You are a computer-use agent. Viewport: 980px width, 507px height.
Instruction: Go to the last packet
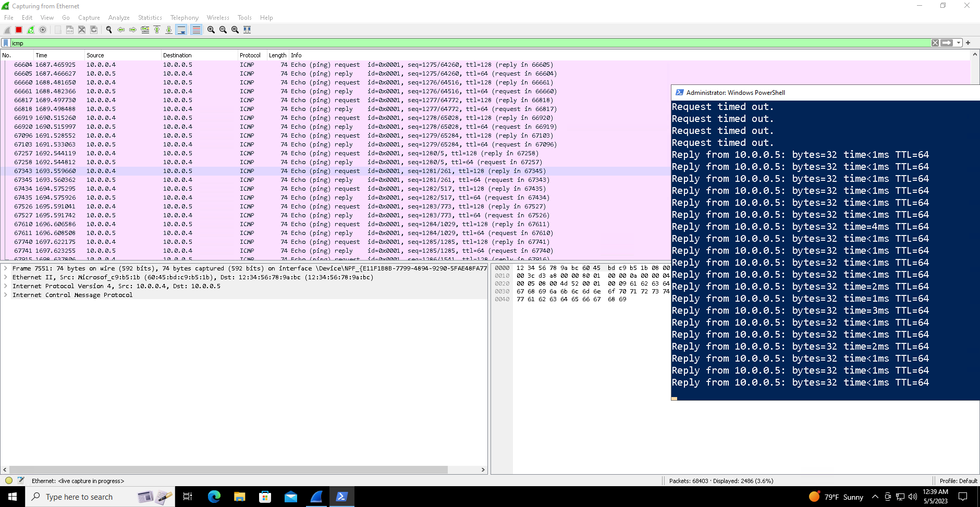[169, 30]
